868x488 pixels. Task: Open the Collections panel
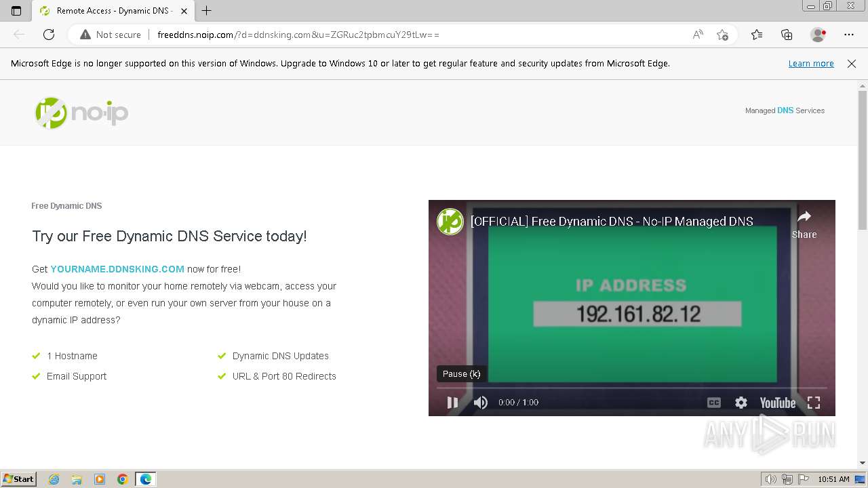(x=787, y=35)
